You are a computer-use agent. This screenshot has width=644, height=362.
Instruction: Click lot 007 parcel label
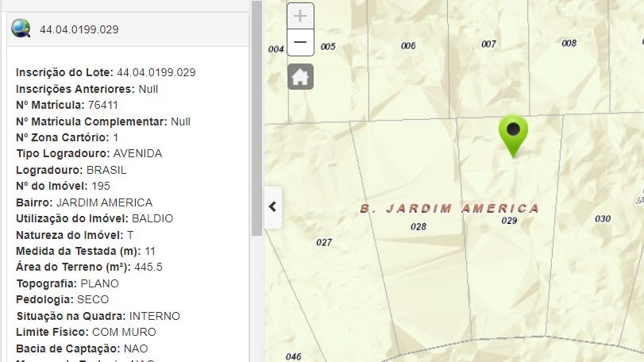click(488, 44)
